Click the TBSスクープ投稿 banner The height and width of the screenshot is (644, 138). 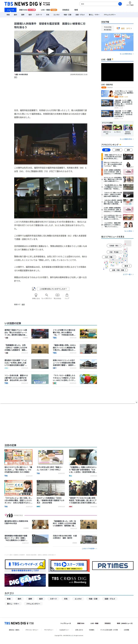click(69, 566)
